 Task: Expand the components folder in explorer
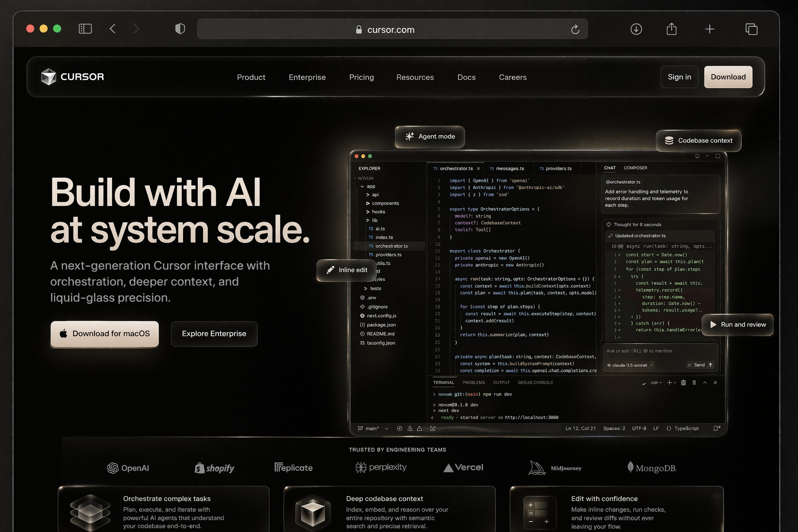[385, 203]
